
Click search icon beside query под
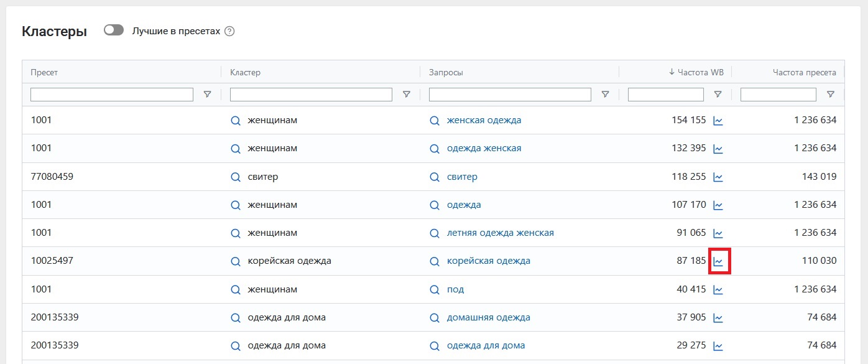(435, 289)
